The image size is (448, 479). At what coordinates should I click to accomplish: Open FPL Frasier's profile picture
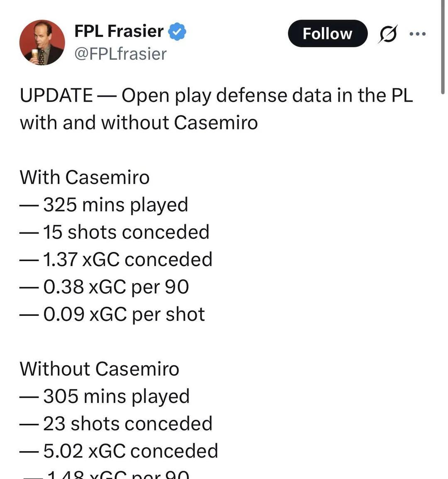pos(42,43)
